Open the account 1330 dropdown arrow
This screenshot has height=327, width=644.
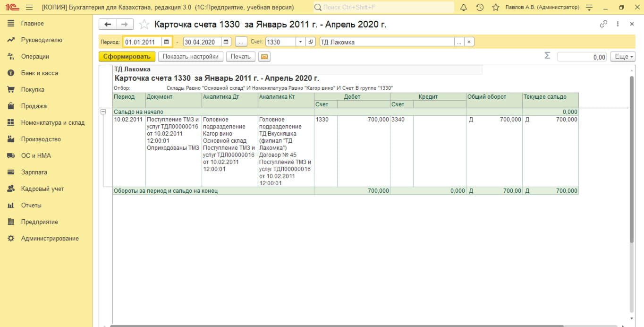300,42
